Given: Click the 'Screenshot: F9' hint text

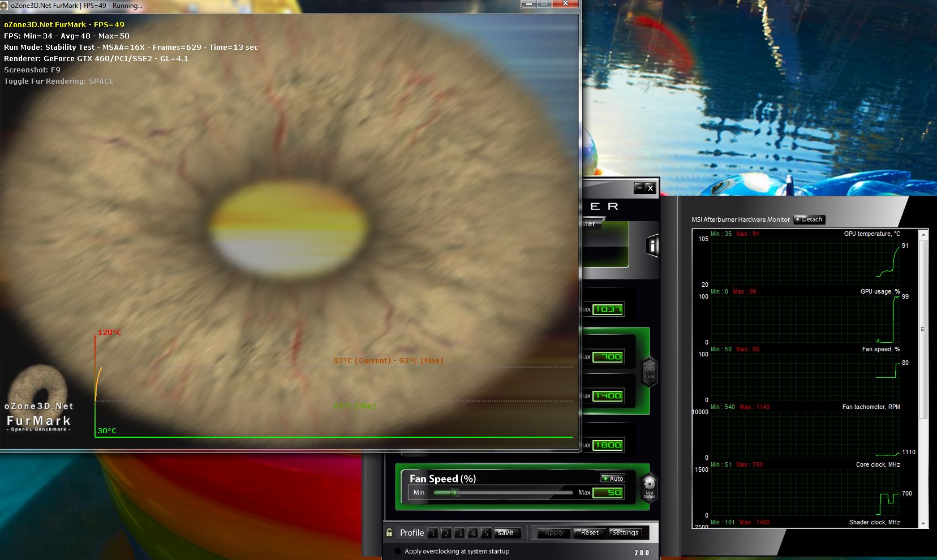Looking at the screenshot, I should click(x=32, y=70).
